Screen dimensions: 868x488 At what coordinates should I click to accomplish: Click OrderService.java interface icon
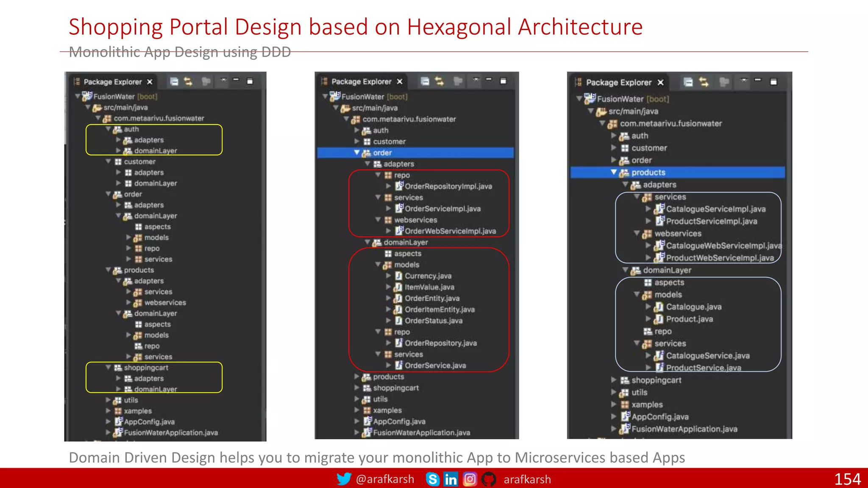pos(399,365)
